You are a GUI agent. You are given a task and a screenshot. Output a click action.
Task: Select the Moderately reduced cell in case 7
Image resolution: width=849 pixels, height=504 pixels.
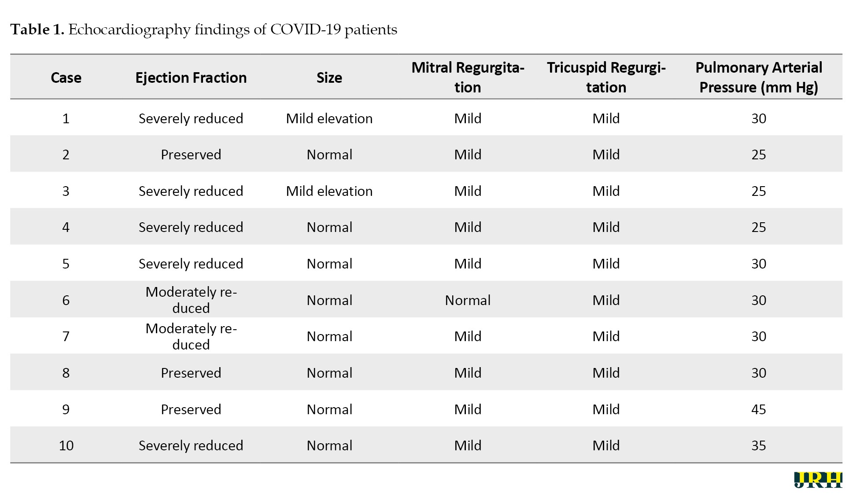pos(191,336)
